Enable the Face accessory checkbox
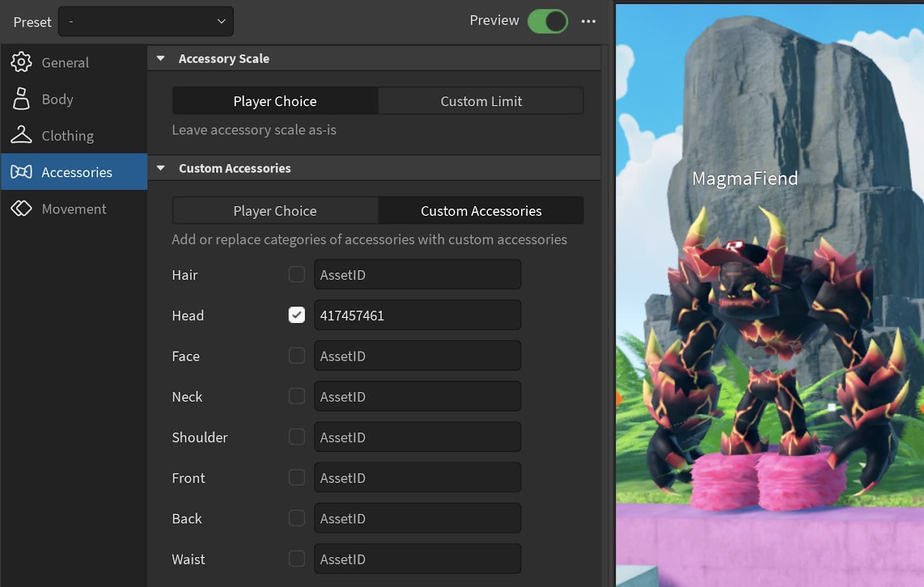This screenshot has width=924, height=587. tap(297, 356)
